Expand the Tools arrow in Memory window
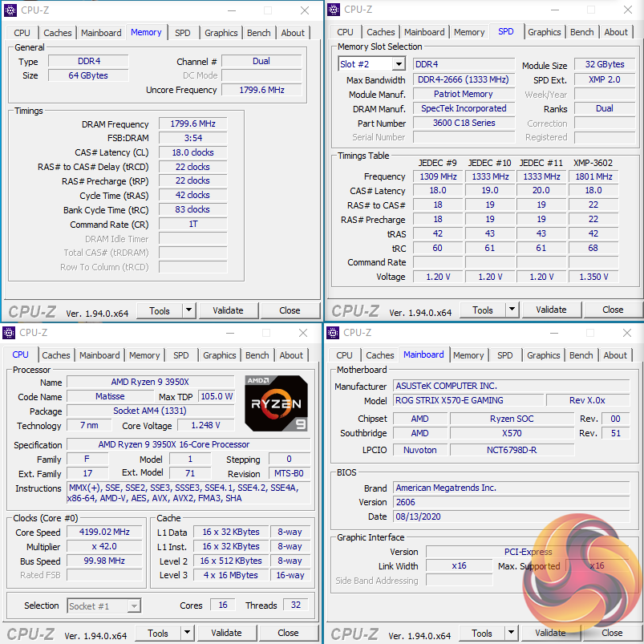This screenshot has height=644, width=644. pos(188,310)
